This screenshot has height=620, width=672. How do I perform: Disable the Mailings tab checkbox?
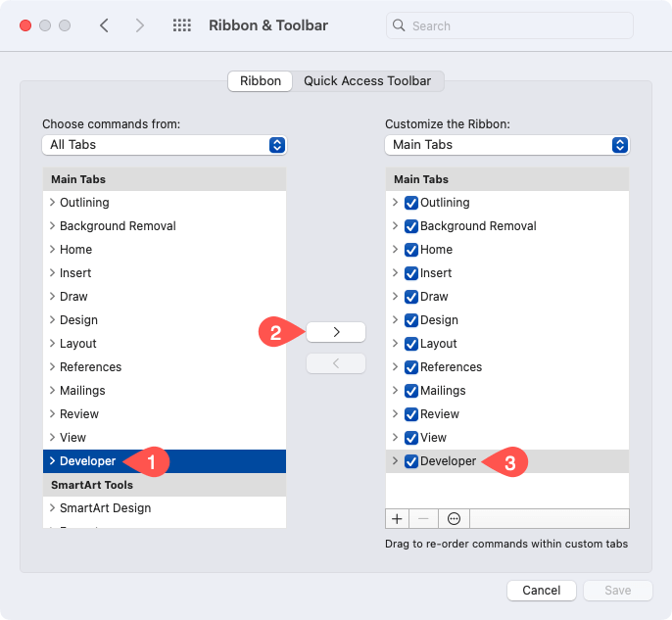pyautogui.click(x=411, y=391)
